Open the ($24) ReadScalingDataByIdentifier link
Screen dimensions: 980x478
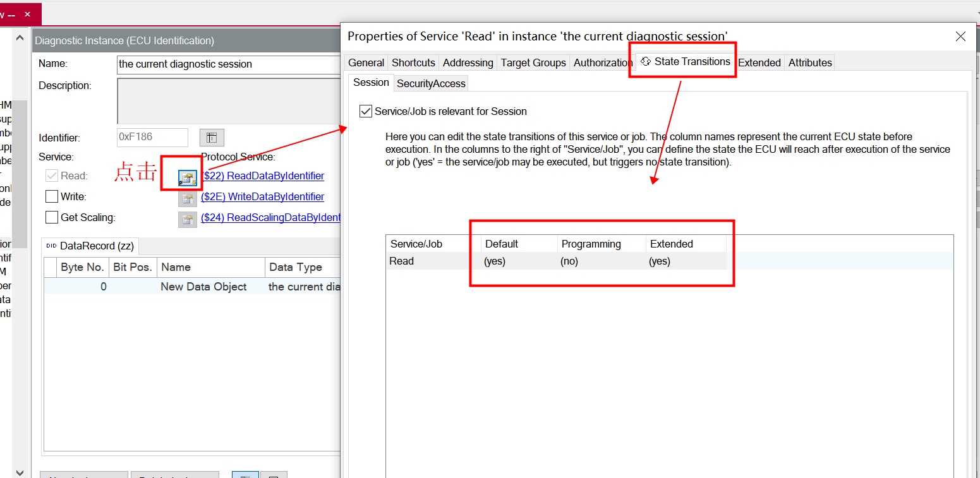pos(270,218)
